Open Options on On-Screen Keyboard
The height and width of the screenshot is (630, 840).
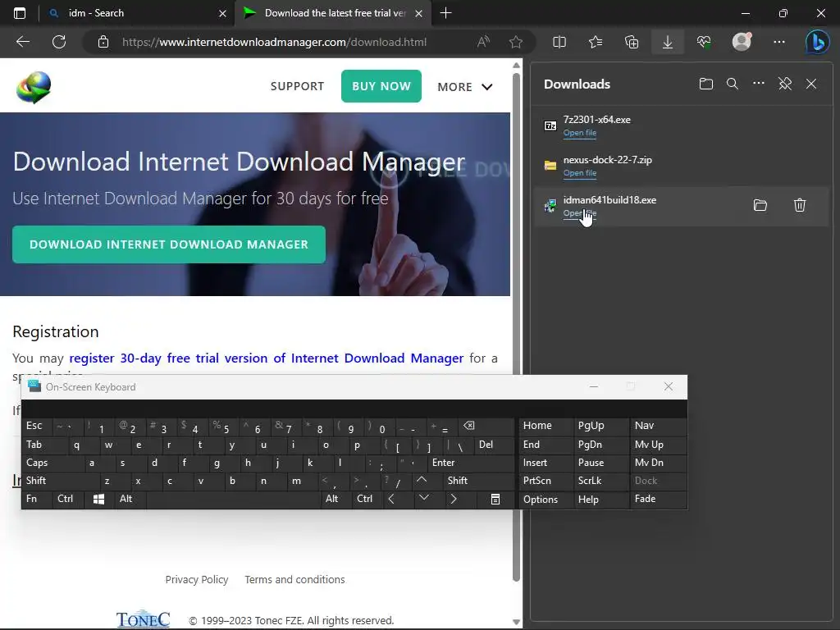coord(546,500)
